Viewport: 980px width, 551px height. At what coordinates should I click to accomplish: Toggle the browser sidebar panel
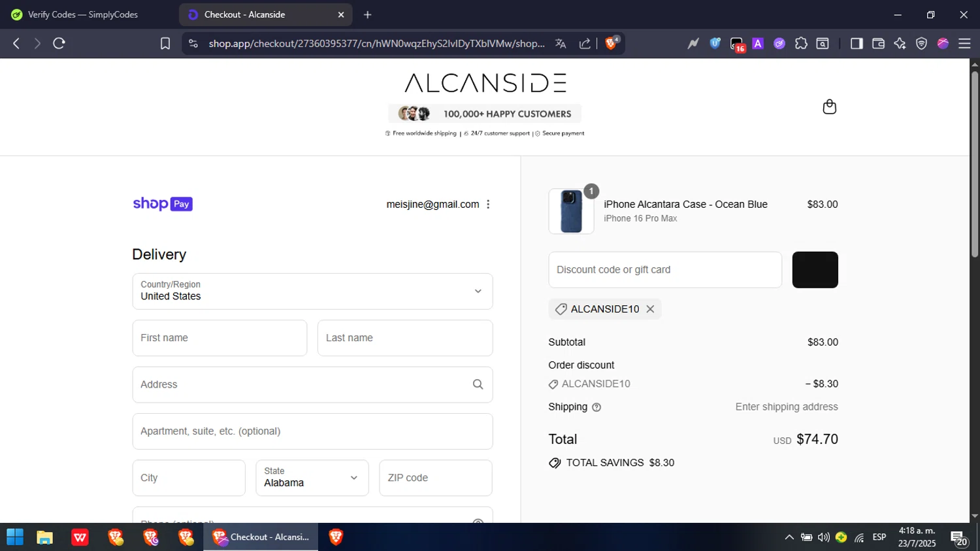click(857, 43)
